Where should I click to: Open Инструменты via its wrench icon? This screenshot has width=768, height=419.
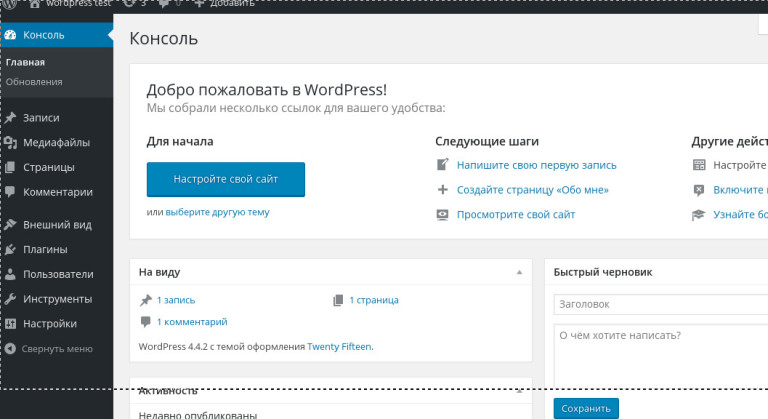pyautogui.click(x=10, y=299)
